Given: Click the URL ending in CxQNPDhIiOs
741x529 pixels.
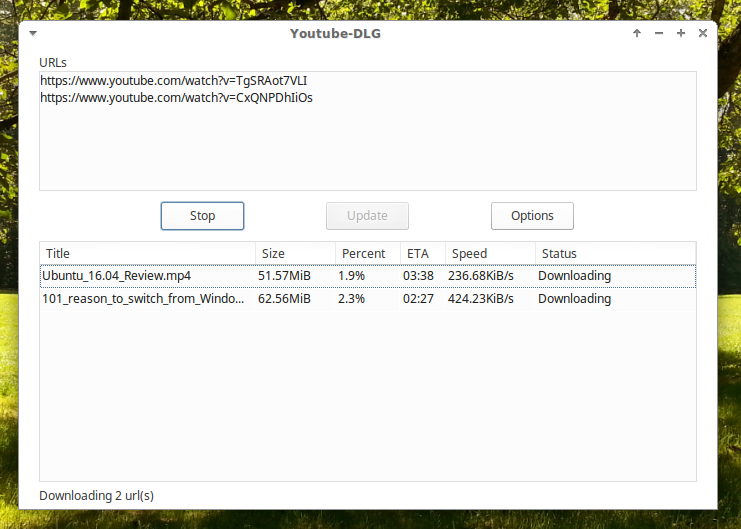Looking at the screenshot, I should 176,98.
